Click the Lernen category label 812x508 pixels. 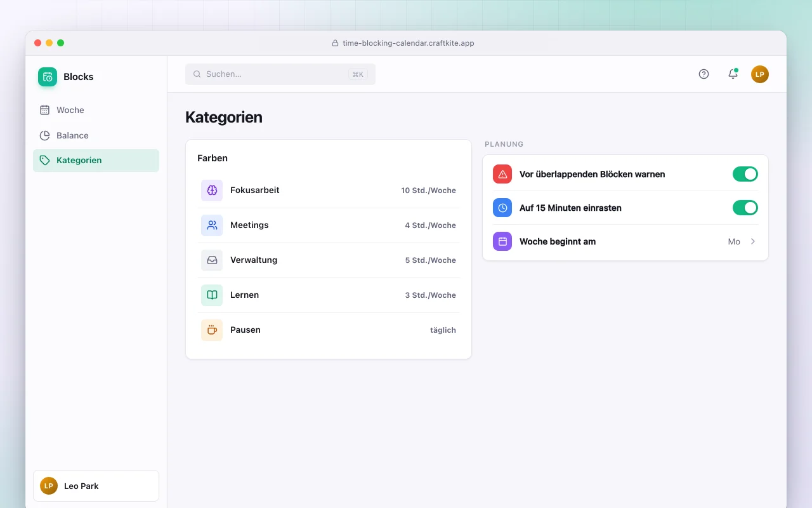point(244,295)
